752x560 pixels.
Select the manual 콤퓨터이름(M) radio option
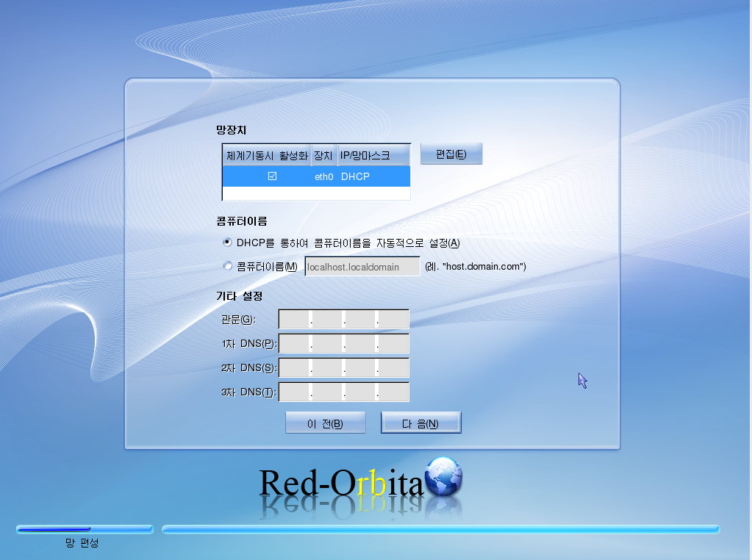227,266
